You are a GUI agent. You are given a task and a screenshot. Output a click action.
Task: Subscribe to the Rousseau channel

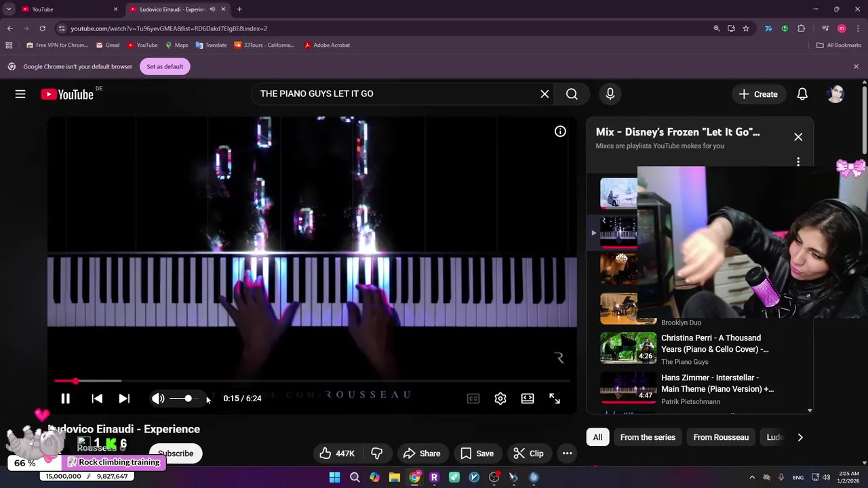coord(176,453)
